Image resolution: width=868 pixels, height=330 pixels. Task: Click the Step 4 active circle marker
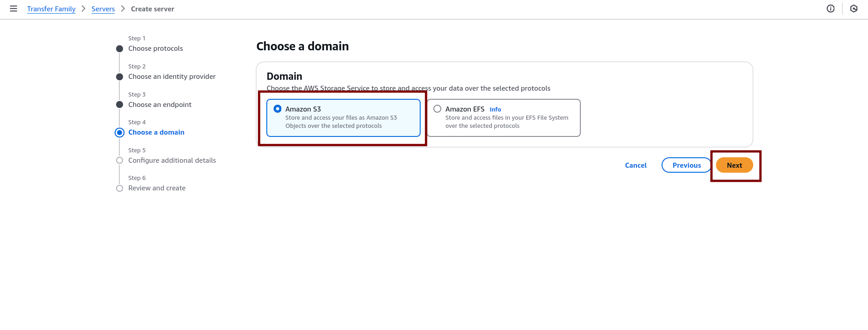click(x=120, y=132)
